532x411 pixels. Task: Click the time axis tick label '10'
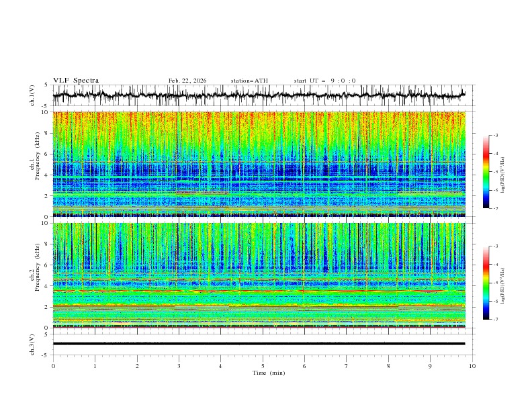click(x=472, y=366)
